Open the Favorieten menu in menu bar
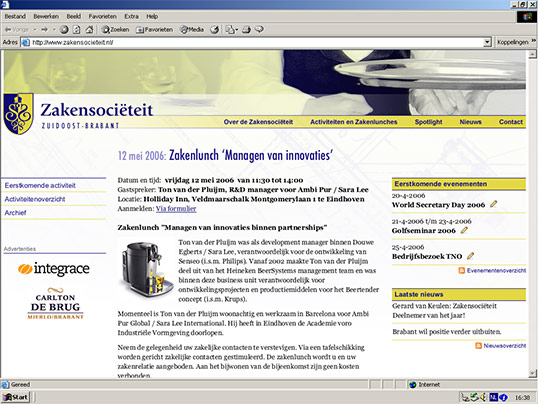Screen dimensions: 538x404 103,16
